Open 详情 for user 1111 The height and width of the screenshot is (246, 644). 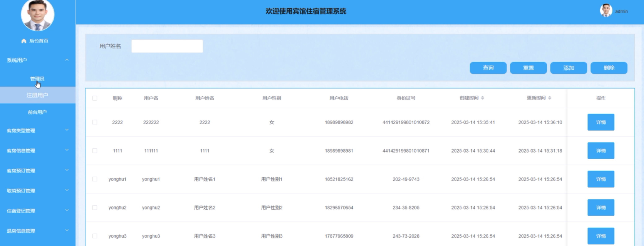(x=601, y=151)
